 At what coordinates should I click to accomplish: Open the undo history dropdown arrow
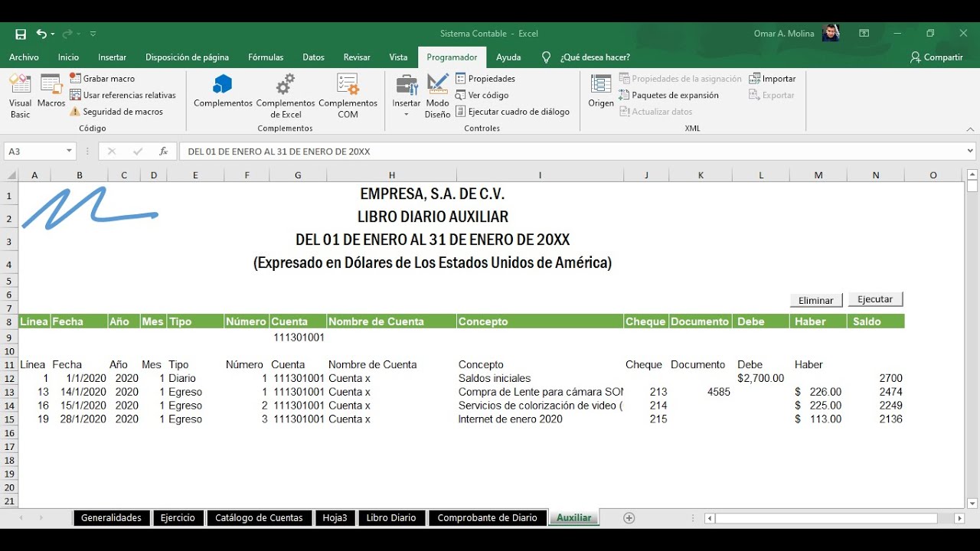pos(52,34)
